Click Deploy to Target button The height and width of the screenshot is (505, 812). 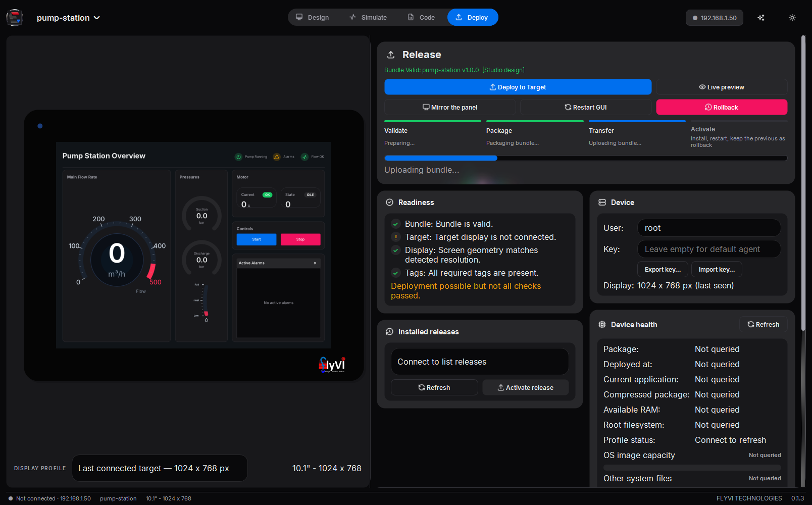click(x=518, y=87)
